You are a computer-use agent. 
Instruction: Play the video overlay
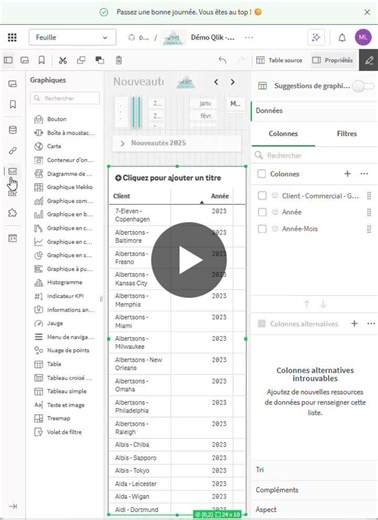point(189,260)
